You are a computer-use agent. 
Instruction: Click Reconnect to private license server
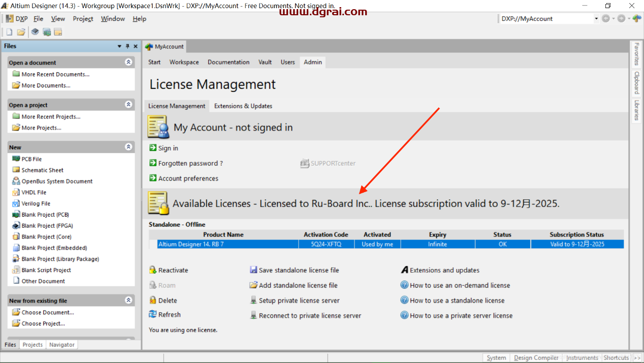(310, 316)
